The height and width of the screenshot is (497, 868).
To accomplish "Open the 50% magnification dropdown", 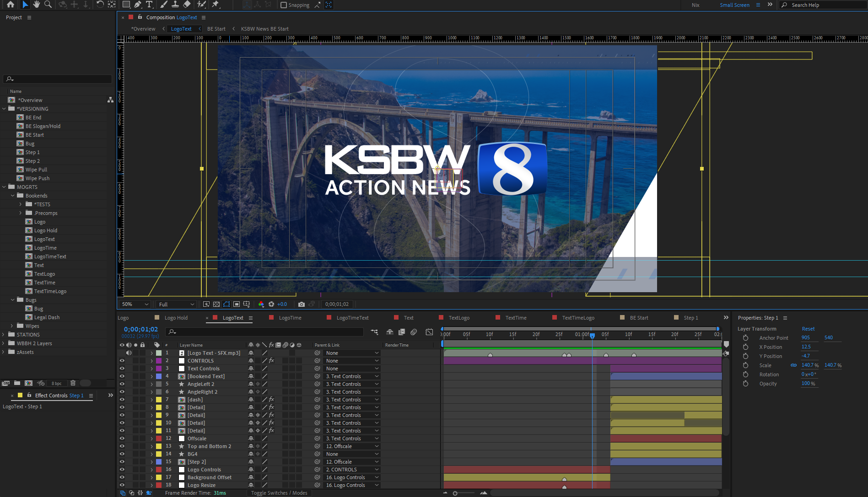I will (x=135, y=304).
